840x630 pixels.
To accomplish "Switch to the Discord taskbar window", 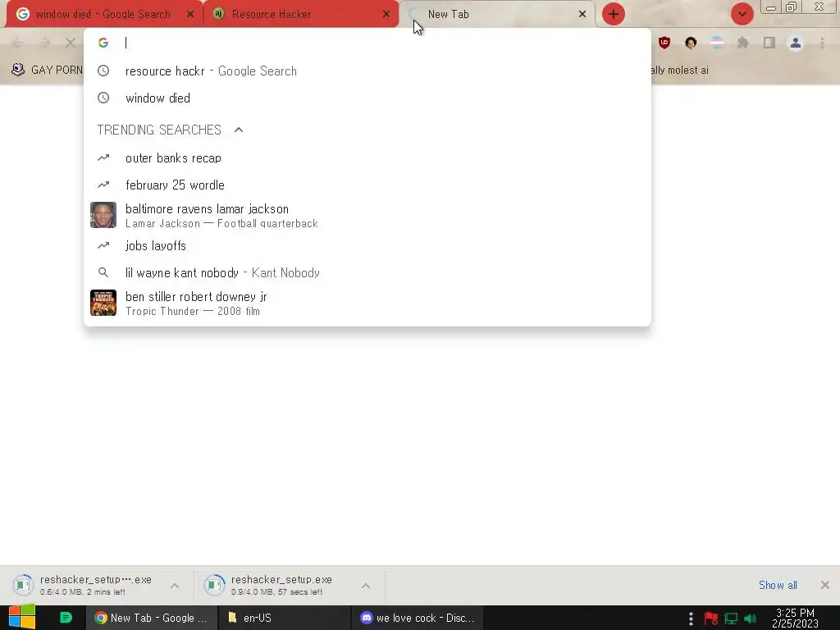I will click(x=418, y=618).
